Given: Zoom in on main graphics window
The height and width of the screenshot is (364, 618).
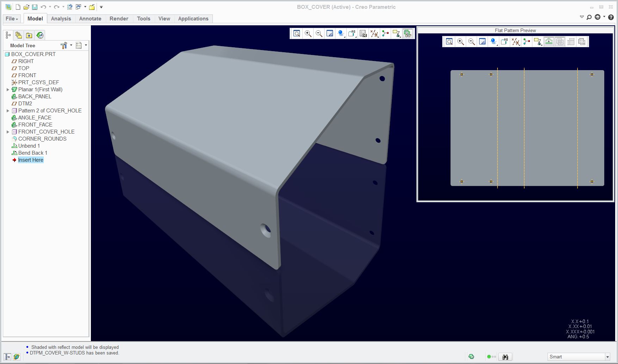Looking at the screenshot, I should pyautogui.click(x=308, y=33).
